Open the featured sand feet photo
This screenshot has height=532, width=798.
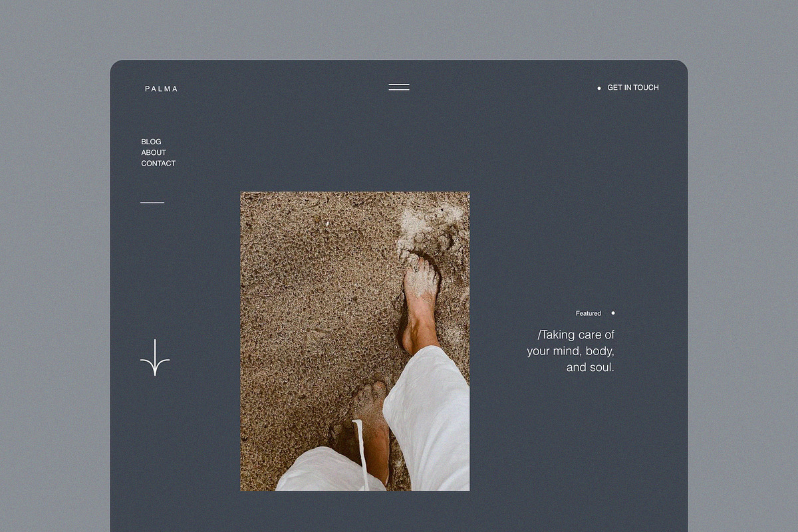[354, 341]
